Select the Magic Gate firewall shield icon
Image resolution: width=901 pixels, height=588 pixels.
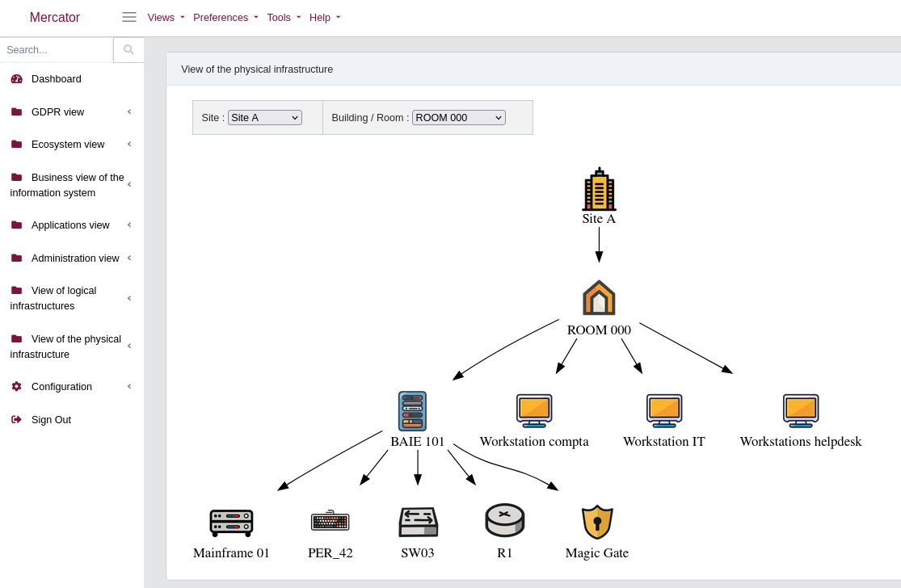(597, 522)
